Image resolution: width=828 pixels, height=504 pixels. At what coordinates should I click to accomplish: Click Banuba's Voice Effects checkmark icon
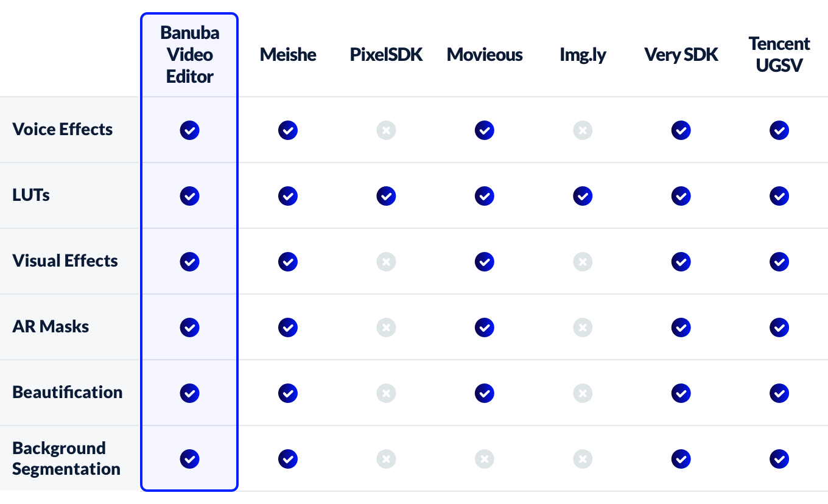tap(189, 130)
